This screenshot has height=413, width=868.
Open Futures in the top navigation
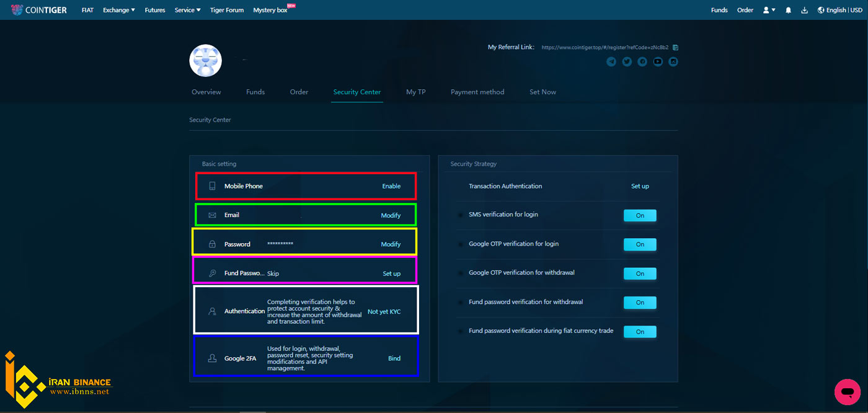click(155, 10)
